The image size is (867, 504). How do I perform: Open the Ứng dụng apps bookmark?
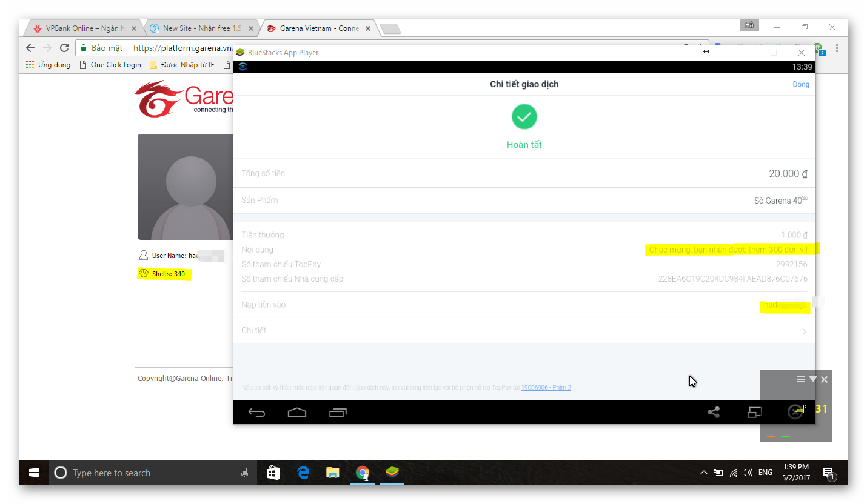point(49,65)
